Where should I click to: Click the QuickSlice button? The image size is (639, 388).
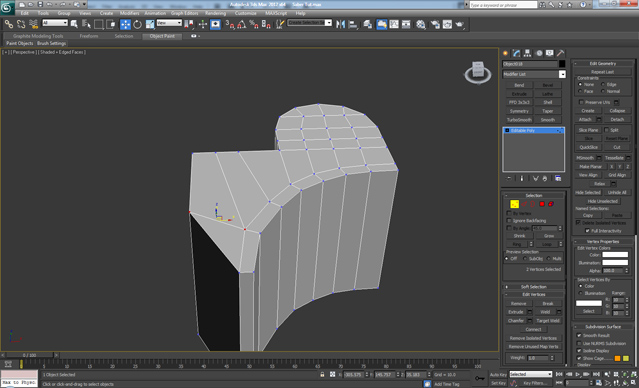[x=588, y=147]
